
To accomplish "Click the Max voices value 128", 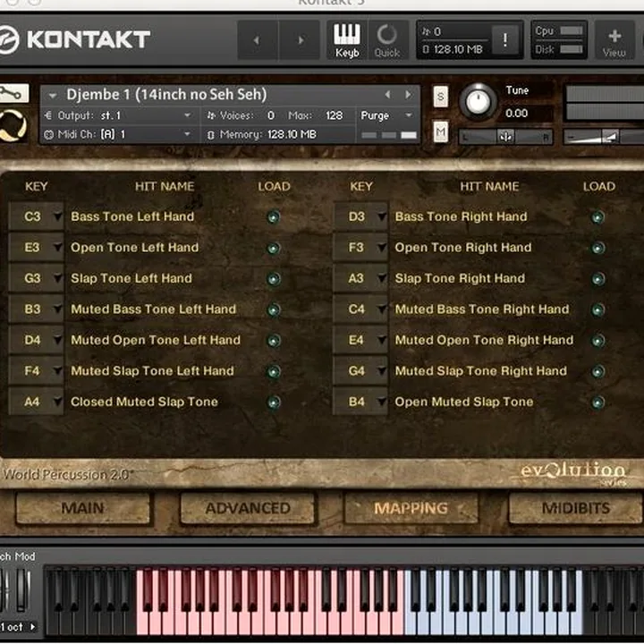I will [334, 115].
